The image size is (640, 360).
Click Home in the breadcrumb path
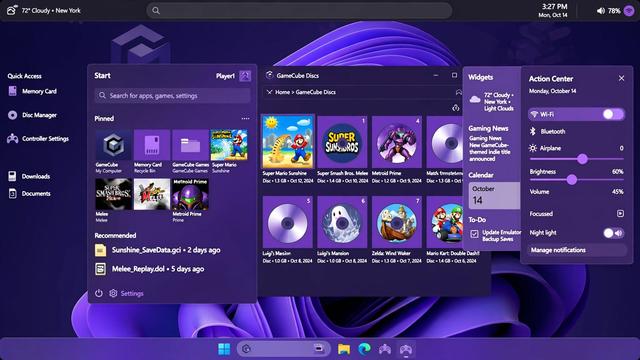tap(282, 92)
